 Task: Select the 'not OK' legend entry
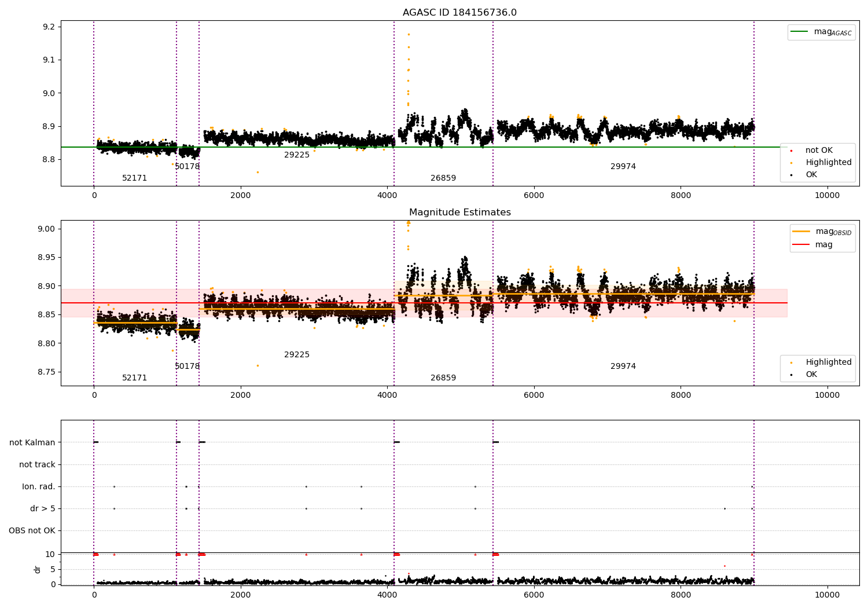tap(819, 150)
